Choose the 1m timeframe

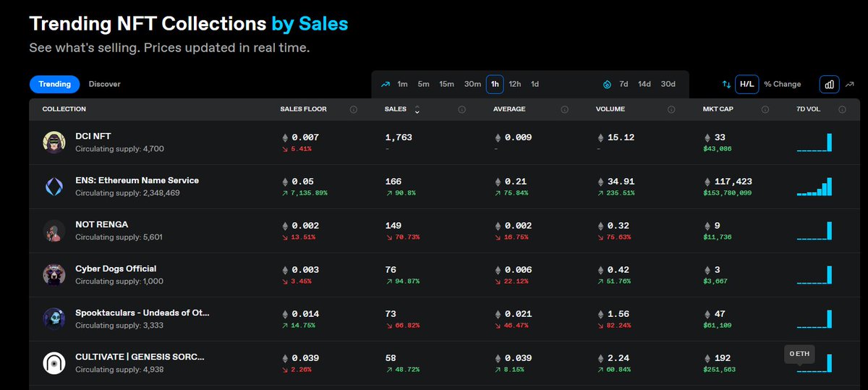pyautogui.click(x=403, y=84)
